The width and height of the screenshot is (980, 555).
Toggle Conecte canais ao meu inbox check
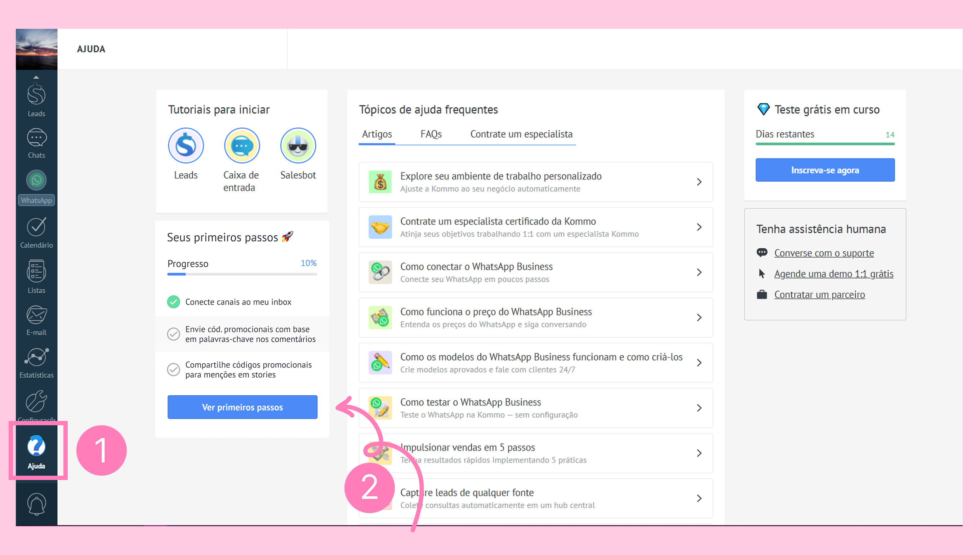point(173,302)
